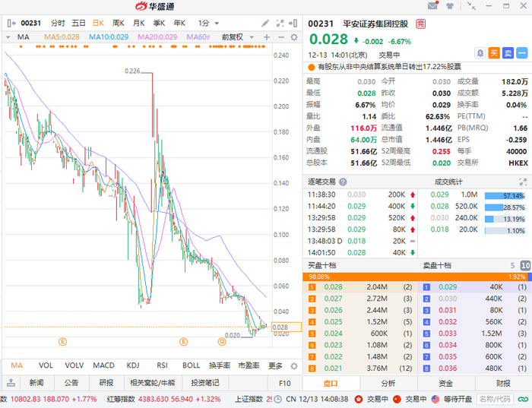Click the blue sell button icon

coord(508,53)
